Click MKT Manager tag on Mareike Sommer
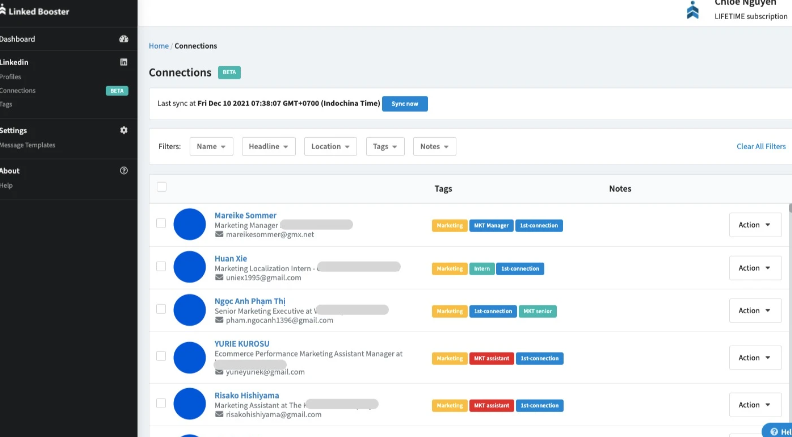Image resolution: width=792 pixels, height=437 pixels. (x=491, y=225)
